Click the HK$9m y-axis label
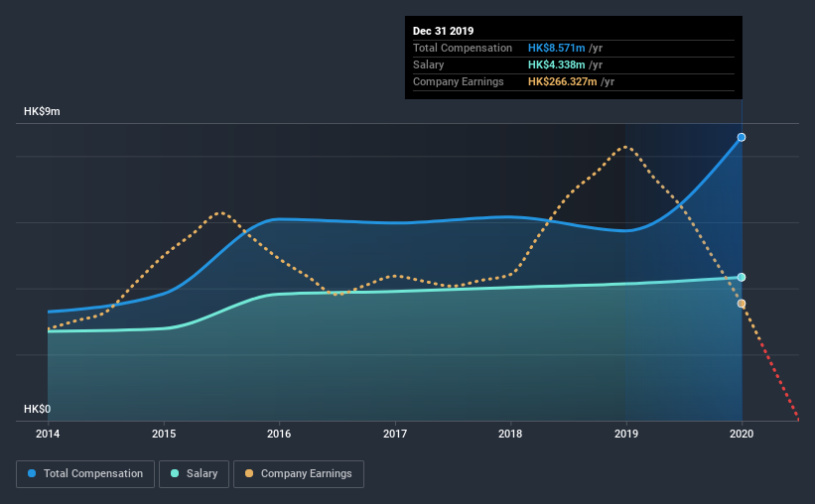Screen dimensions: 815x504 coord(42,112)
